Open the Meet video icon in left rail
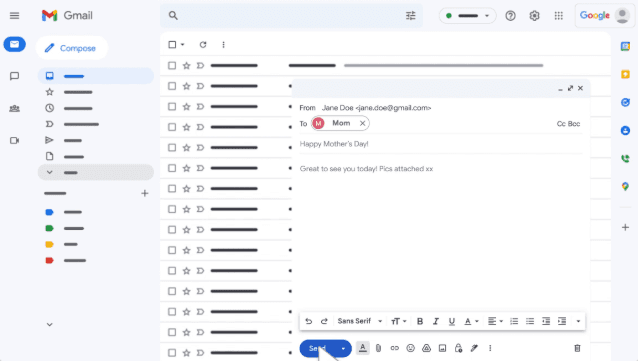This screenshot has width=638, height=361. pos(15,140)
